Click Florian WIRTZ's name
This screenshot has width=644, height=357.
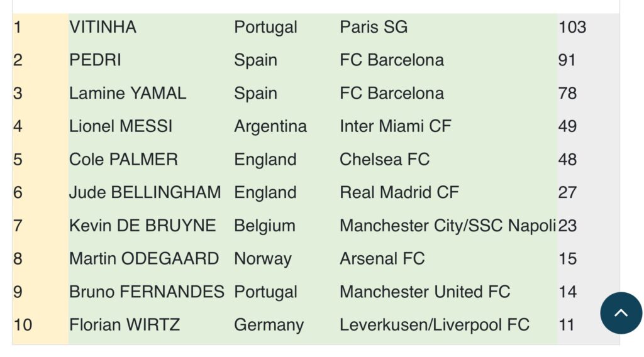click(125, 325)
